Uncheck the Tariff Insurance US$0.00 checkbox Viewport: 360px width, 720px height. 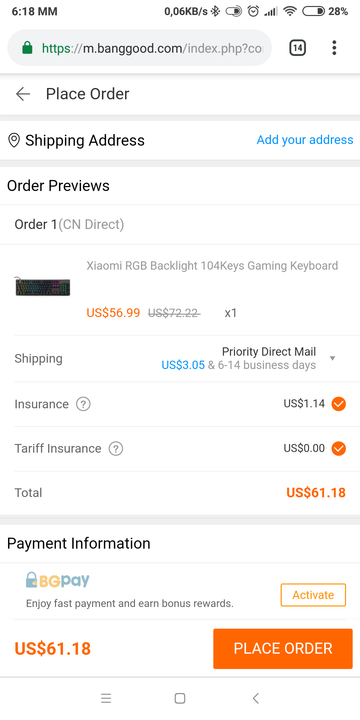pos(339,448)
